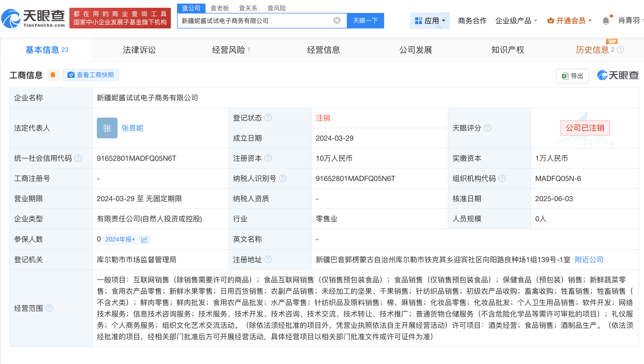Click help icon next to 注册地址
644x364 pixels.
click(268, 260)
